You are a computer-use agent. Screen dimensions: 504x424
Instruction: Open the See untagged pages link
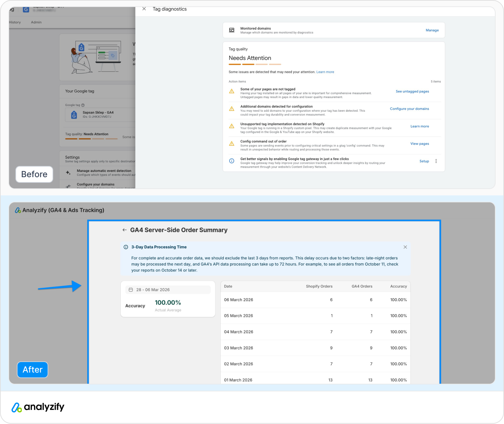tap(412, 91)
